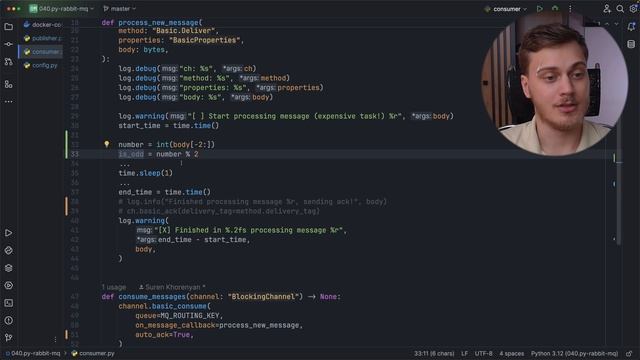Click gutter change marker at line 38
The width and height of the screenshot is (640, 360).
click(x=66, y=206)
